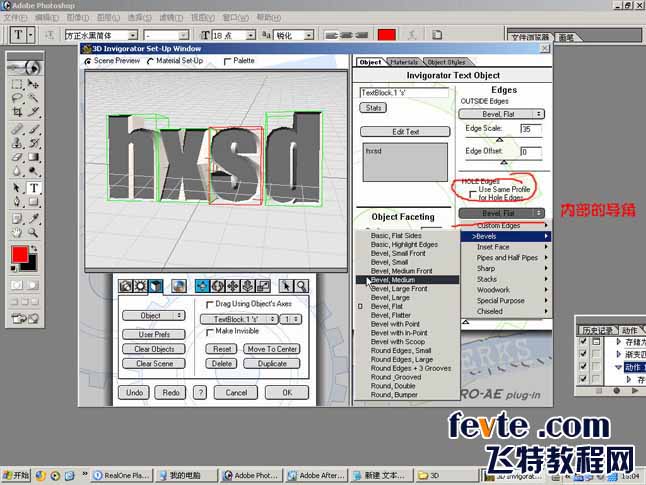Screen dimensions: 646x485
Task: Open the lights (sun) tab icon
Action: (x=140, y=286)
